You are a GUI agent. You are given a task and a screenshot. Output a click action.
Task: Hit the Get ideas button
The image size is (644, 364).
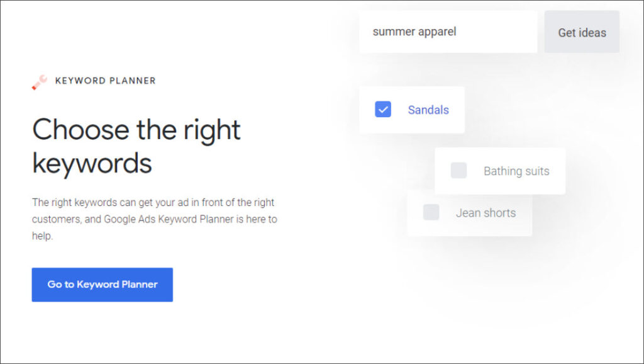pyautogui.click(x=582, y=32)
